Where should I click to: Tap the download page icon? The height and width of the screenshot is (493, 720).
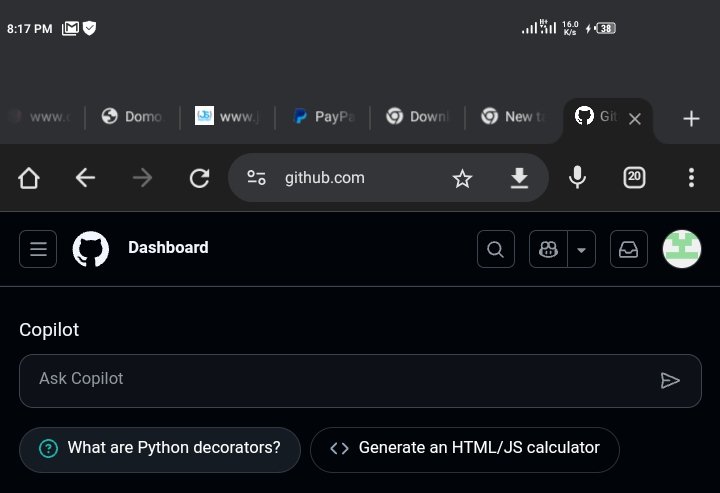pos(519,178)
